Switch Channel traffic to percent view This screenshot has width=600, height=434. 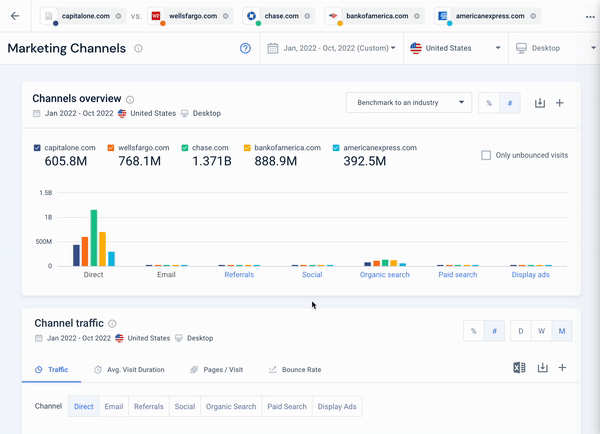point(474,331)
